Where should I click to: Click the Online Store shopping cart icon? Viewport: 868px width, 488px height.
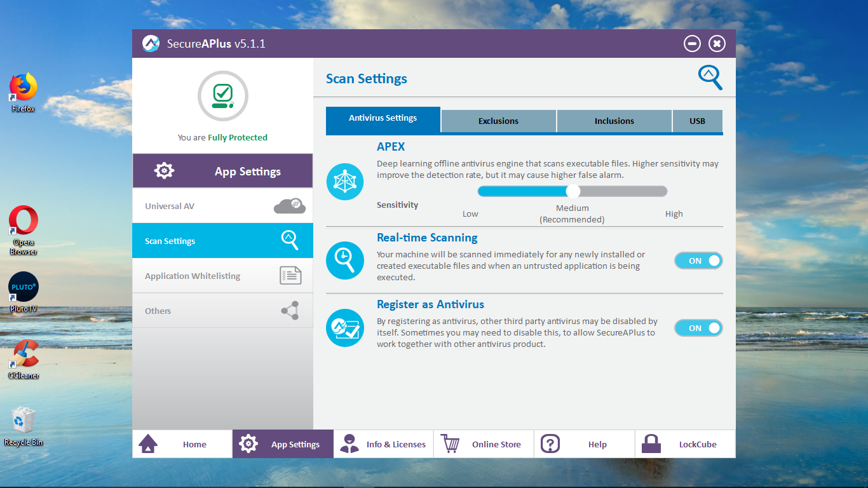[x=450, y=444]
